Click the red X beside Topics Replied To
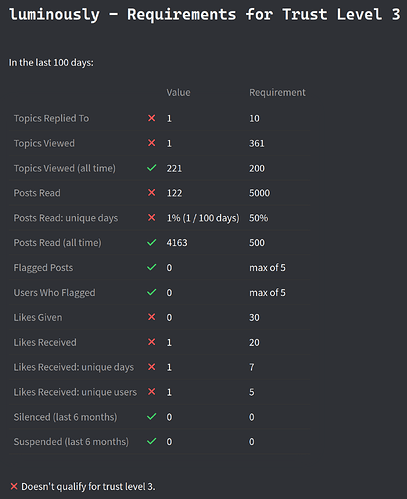The width and height of the screenshot is (407, 499). tap(152, 118)
